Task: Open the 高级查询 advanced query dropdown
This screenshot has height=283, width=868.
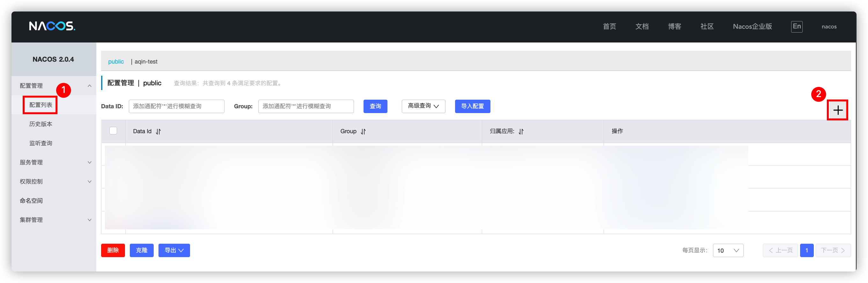Action: click(x=423, y=106)
